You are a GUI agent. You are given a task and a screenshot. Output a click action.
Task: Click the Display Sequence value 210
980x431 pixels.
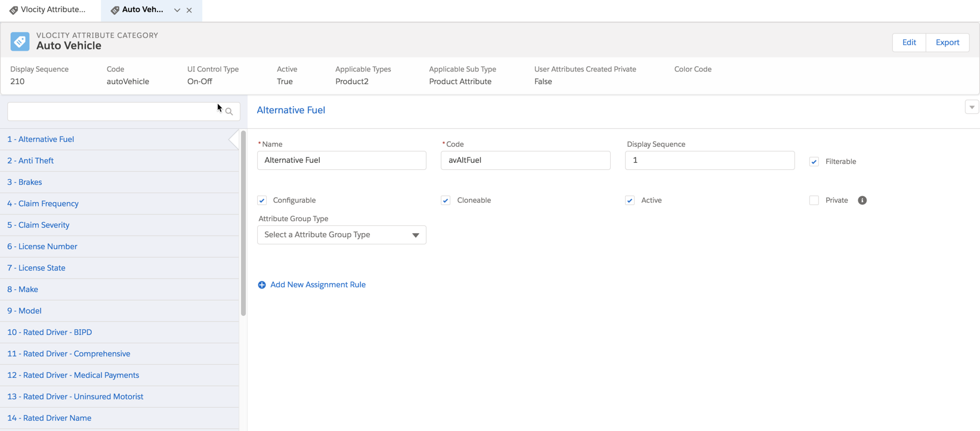[17, 82]
